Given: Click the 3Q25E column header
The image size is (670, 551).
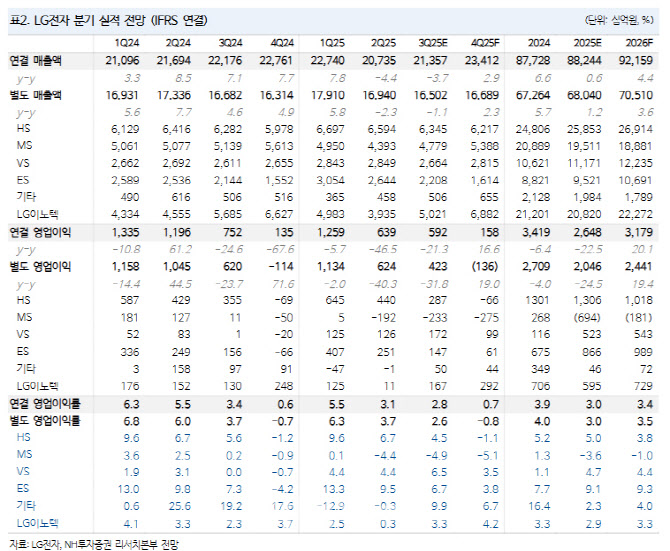Looking at the screenshot, I should click(x=434, y=43).
